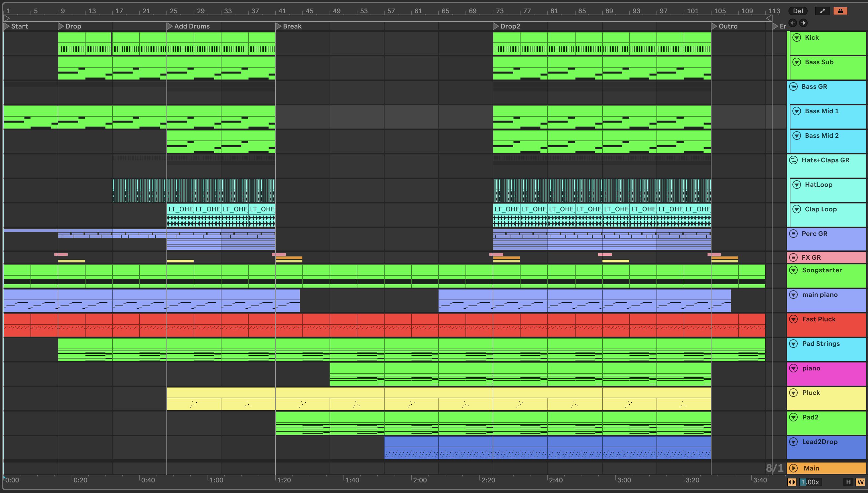Toggle the orange lock envelopes icon
This screenshot has width=868, height=493.
click(840, 11)
